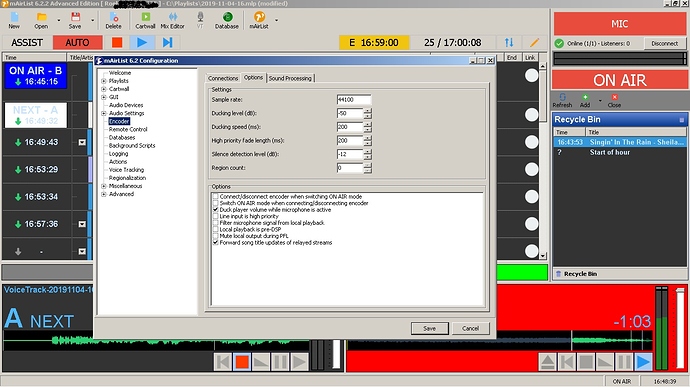Switch to ASSIST mode

pyautogui.click(x=27, y=42)
